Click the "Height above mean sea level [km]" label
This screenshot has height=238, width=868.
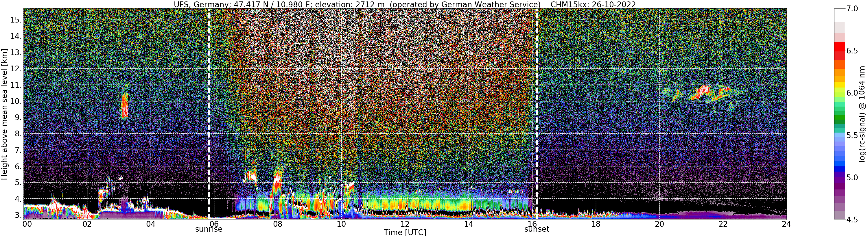[x=4, y=114]
